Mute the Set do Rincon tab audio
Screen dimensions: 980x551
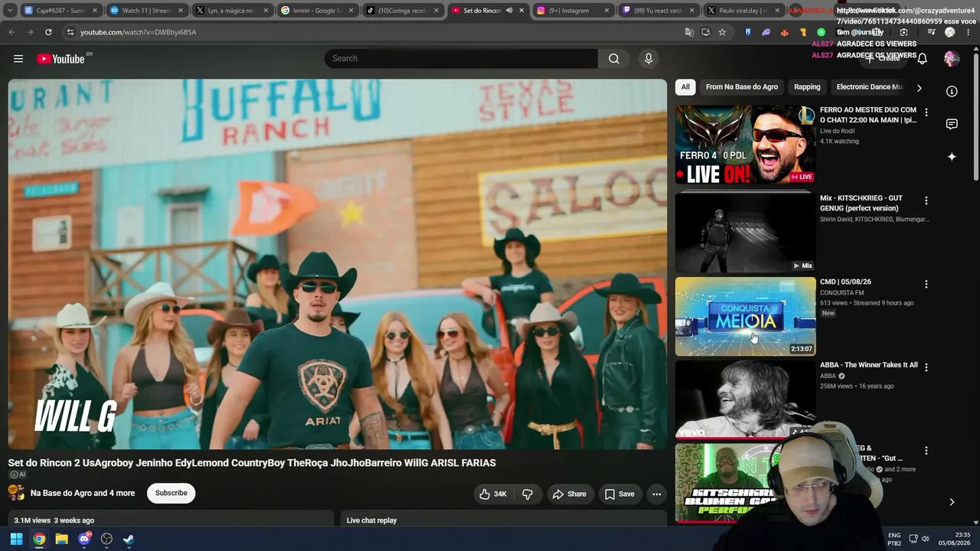pyautogui.click(x=509, y=11)
